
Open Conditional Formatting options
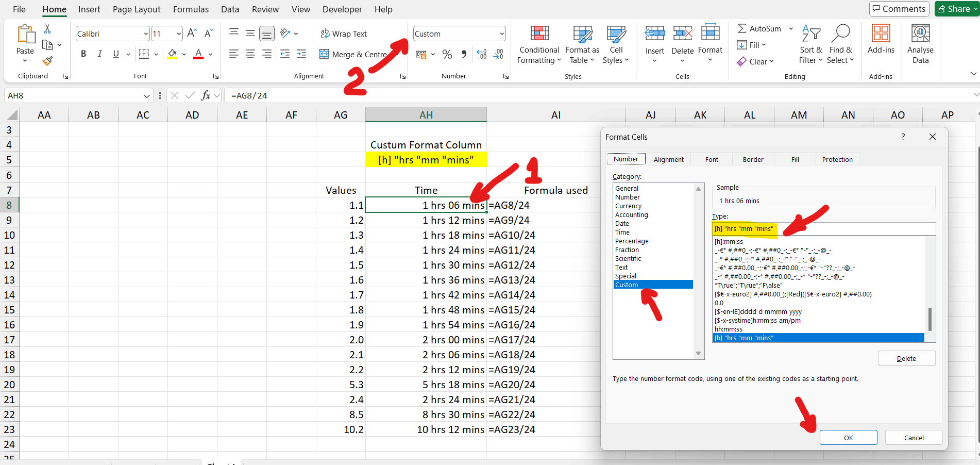point(538,44)
